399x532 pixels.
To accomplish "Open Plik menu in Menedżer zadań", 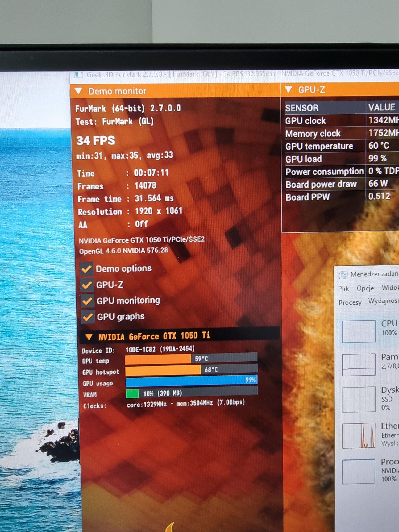I will pyautogui.click(x=343, y=289).
